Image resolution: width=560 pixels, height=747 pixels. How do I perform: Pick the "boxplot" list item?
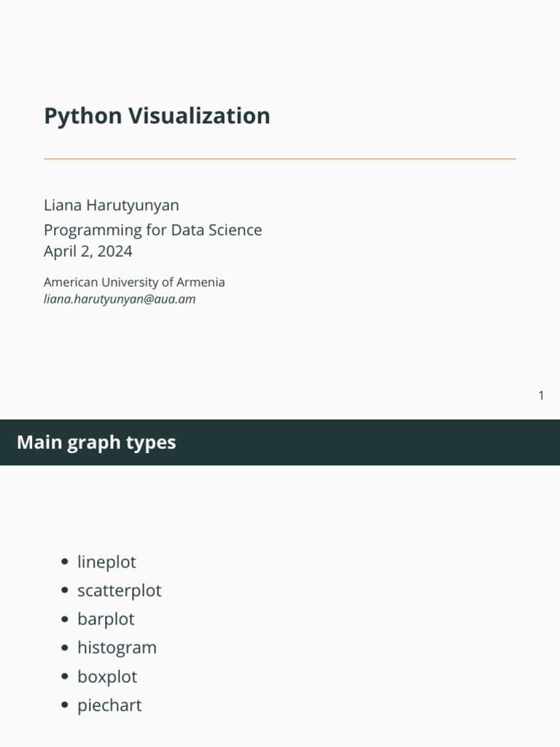(x=107, y=676)
